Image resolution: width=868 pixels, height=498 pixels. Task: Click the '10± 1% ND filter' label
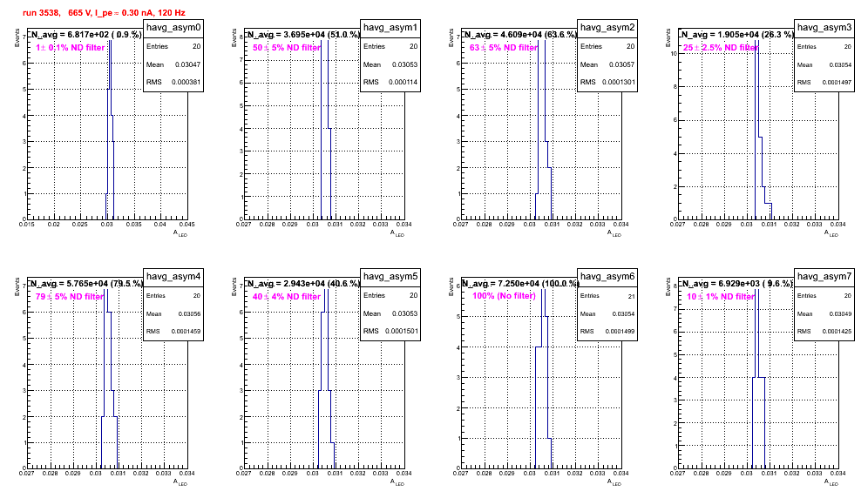click(721, 297)
